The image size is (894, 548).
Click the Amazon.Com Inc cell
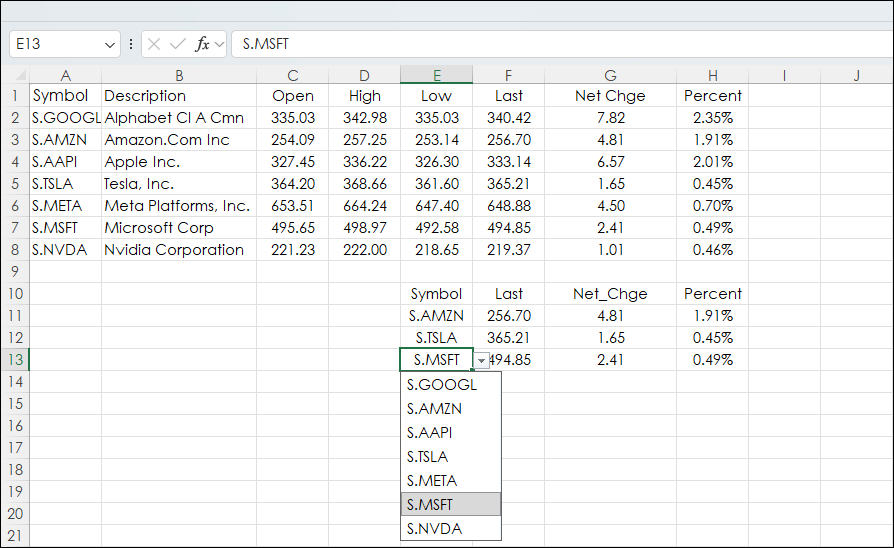click(x=179, y=140)
